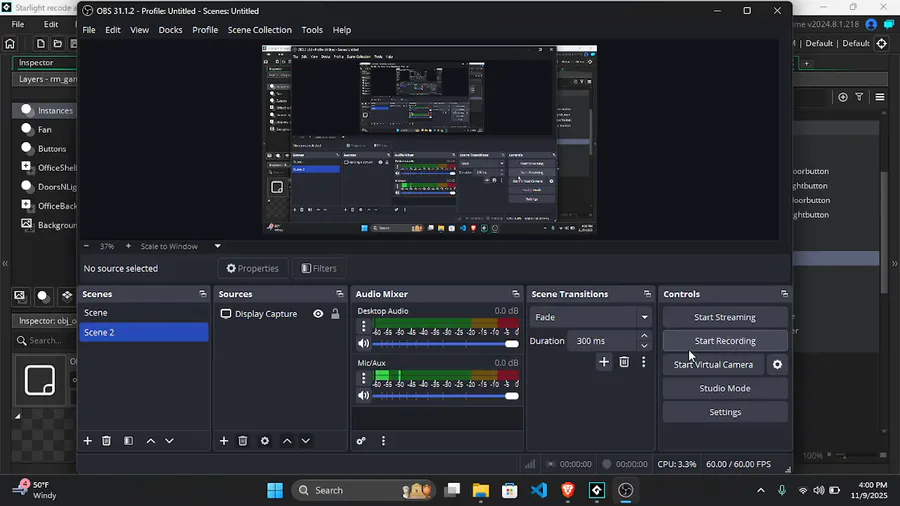Enable Studio Mode
The width and height of the screenshot is (900, 506).
point(725,388)
